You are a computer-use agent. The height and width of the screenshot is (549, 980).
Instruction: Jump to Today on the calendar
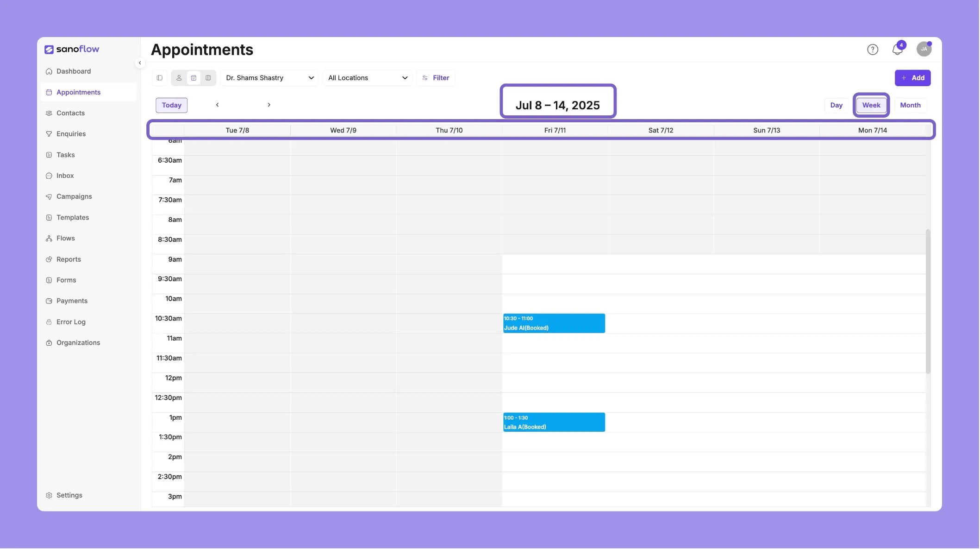172,105
